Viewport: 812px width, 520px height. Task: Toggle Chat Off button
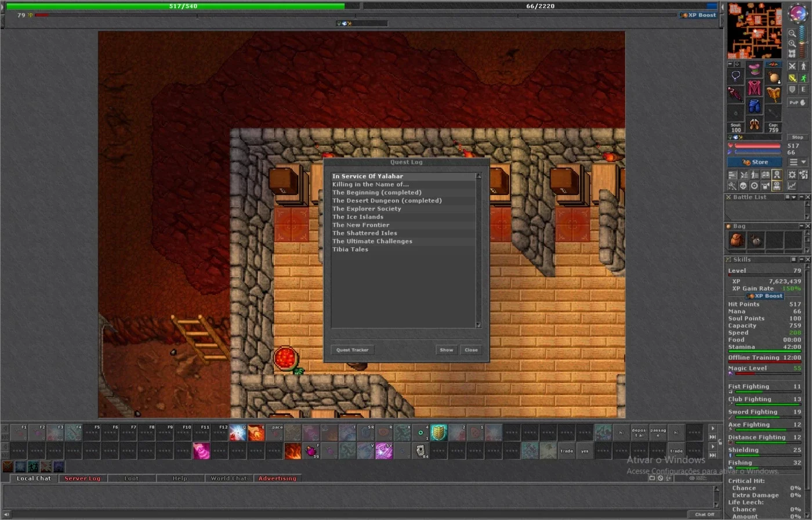[705, 514]
